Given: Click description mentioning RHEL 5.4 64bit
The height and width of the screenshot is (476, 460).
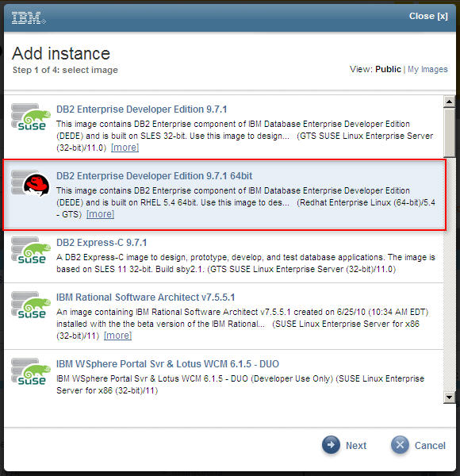Looking at the screenshot, I should 246,202.
